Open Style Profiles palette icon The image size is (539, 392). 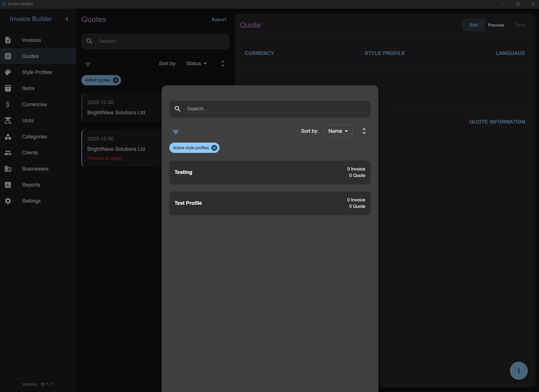click(x=8, y=72)
